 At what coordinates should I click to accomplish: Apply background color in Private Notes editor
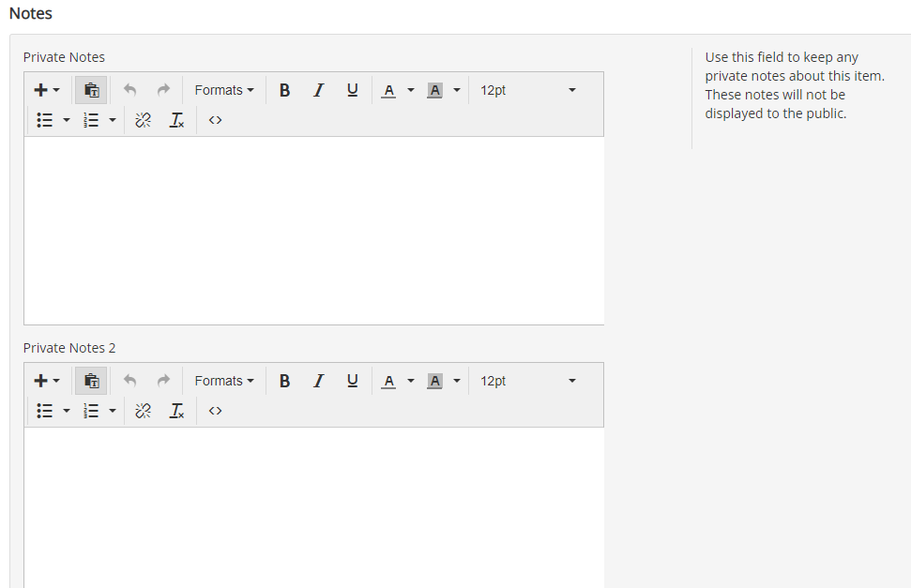pyautogui.click(x=434, y=90)
